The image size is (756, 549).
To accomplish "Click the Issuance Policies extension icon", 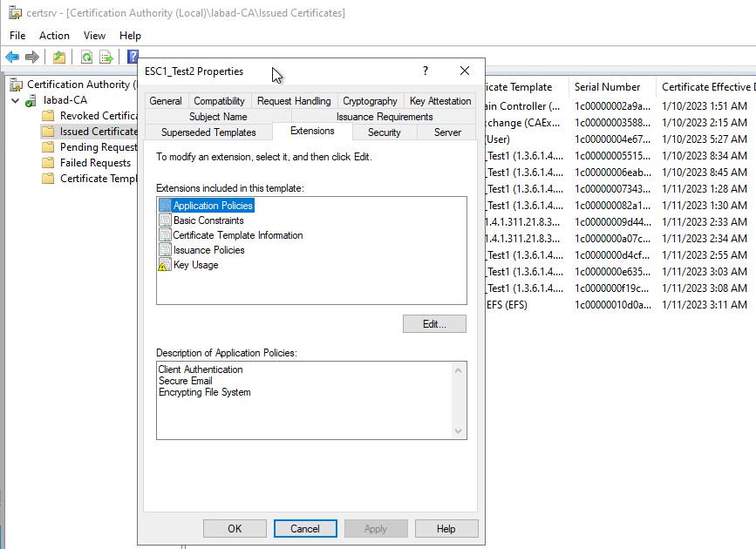I will (165, 250).
